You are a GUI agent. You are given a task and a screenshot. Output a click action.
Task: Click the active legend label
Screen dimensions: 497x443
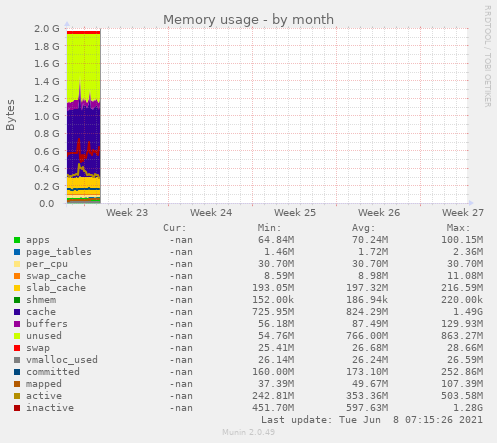(44, 396)
